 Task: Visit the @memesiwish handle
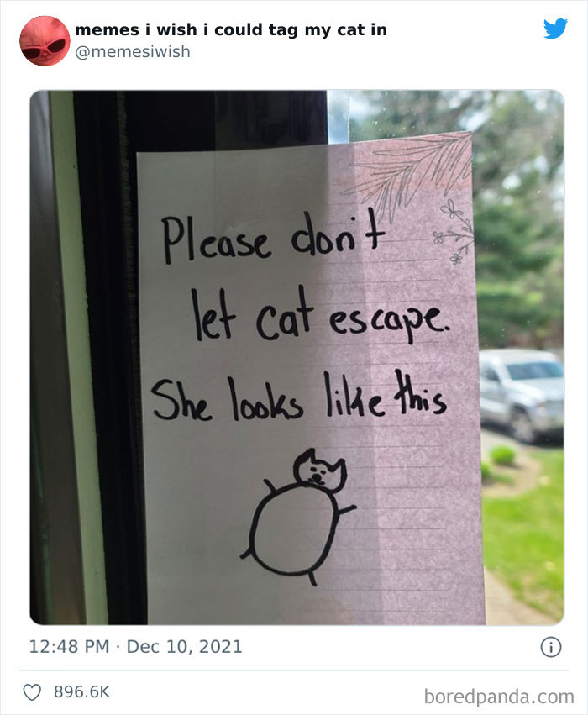click(x=133, y=52)
